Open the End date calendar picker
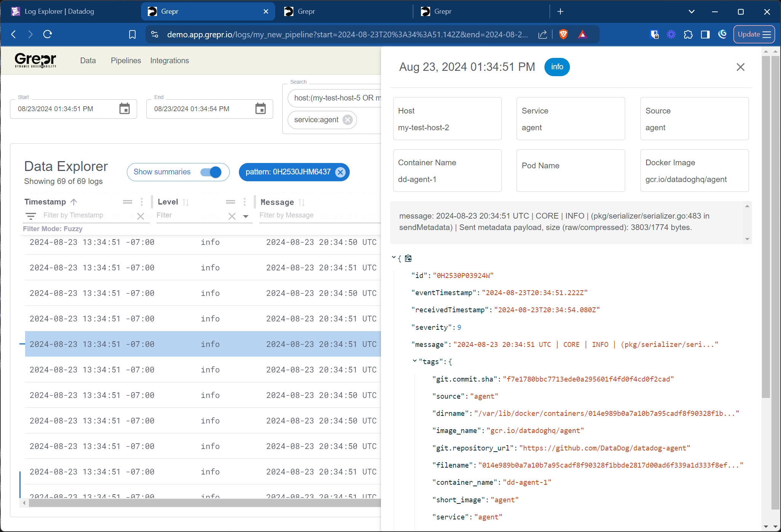 pyautogui.click(x=261, y=109)
